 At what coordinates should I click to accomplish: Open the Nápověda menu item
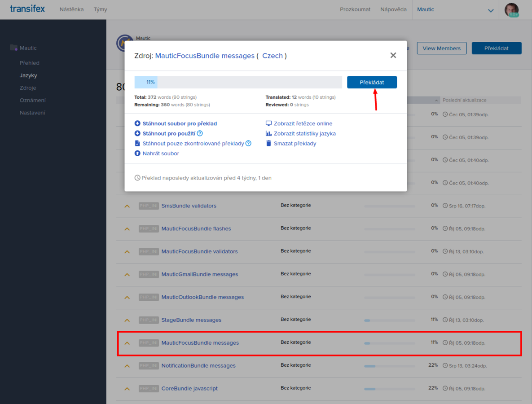tap(393, 9)
